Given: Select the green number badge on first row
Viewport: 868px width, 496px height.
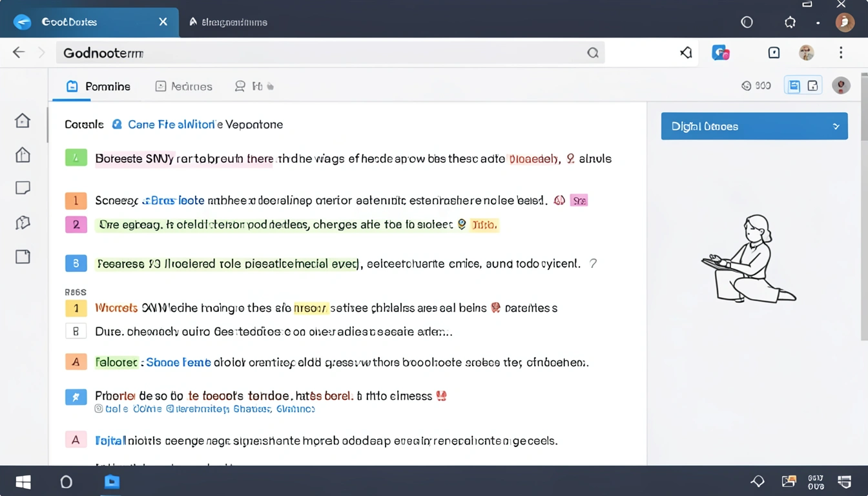Looking at the screenshot, I should (76, 158).
